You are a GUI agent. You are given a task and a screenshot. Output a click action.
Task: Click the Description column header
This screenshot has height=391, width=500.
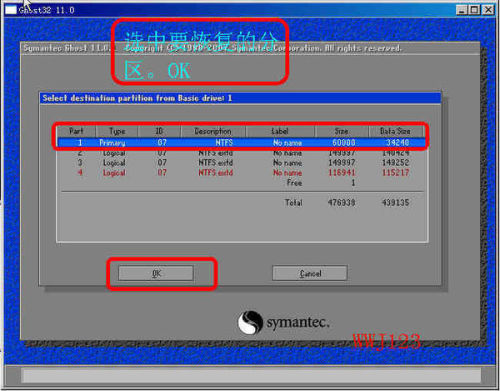(x=213, y=131)
